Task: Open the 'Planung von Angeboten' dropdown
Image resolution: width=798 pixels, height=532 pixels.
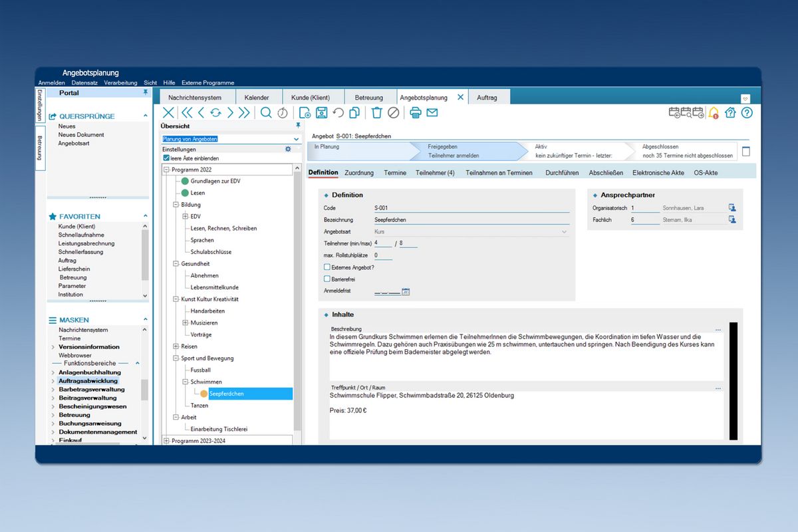Action: pos(297,139)
